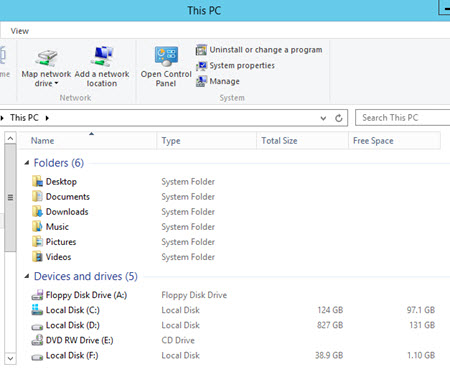Viewport: 450px width, 372px height.
Task: Click the 131 GB free space value
Action: (422, 325)
